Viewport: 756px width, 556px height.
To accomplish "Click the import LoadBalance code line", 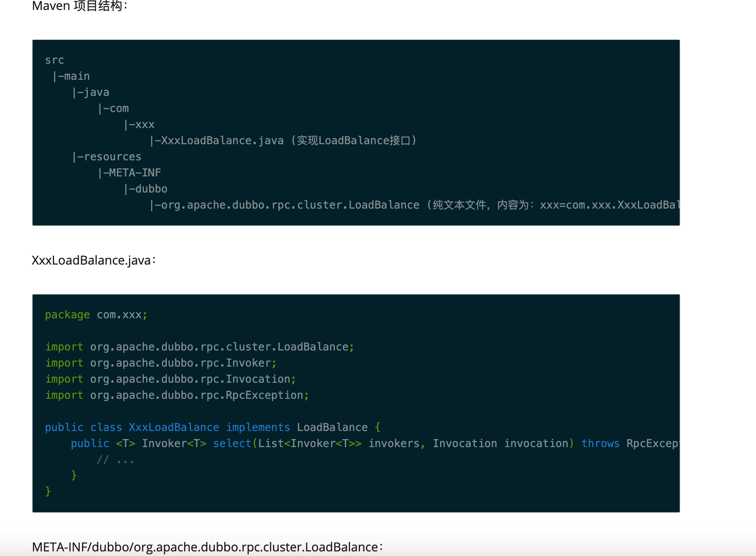I will [200, 347].
